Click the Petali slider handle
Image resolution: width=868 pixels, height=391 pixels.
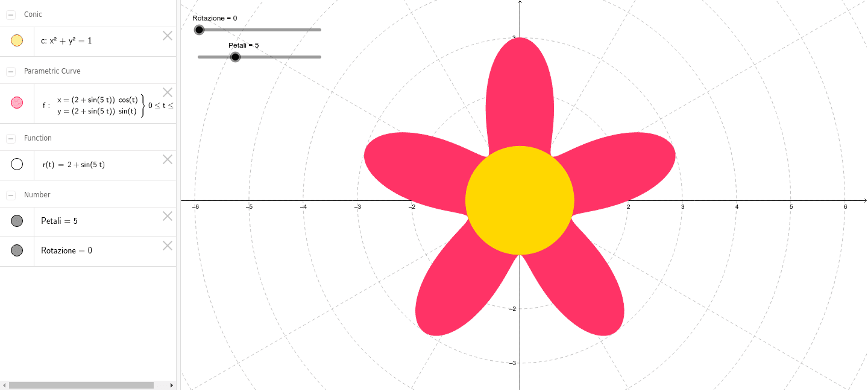click(x=236, y=57)
